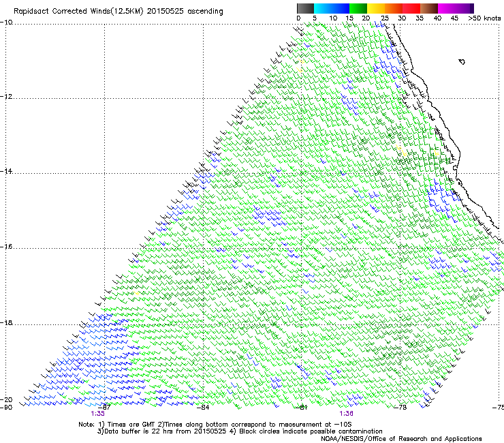Click the '-84' longitude axis label
Viewport: 504px width, 443px height.
[x=203, y=408]
